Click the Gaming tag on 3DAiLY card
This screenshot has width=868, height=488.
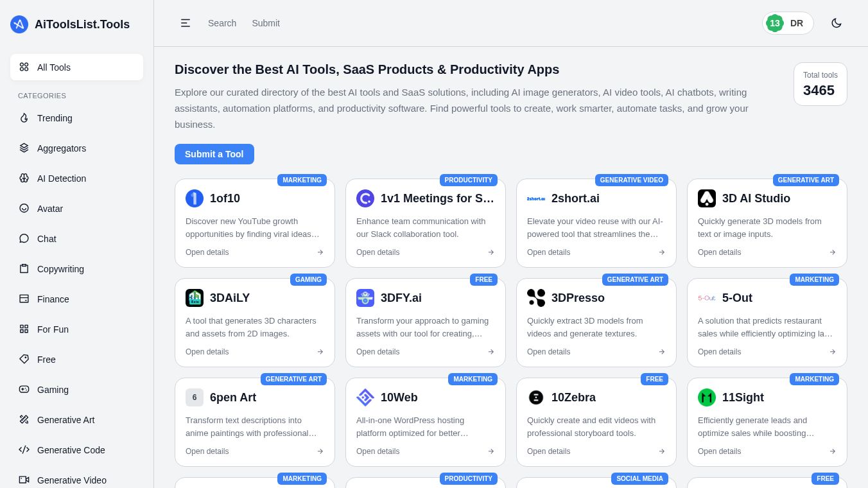308,280
